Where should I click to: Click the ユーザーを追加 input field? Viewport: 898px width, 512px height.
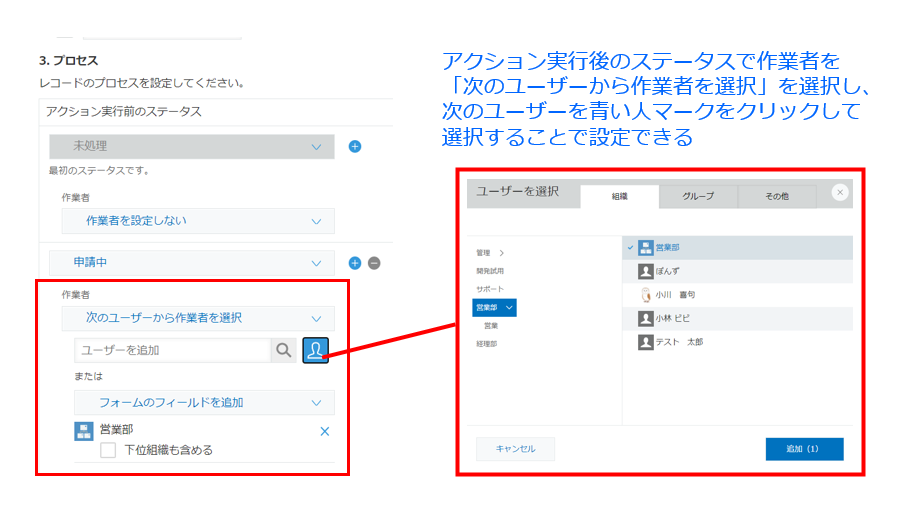(172, 350)
